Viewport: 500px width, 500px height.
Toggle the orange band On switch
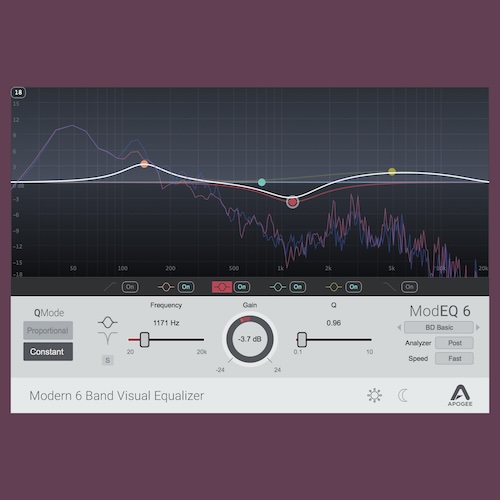click(x=186, y=287)
